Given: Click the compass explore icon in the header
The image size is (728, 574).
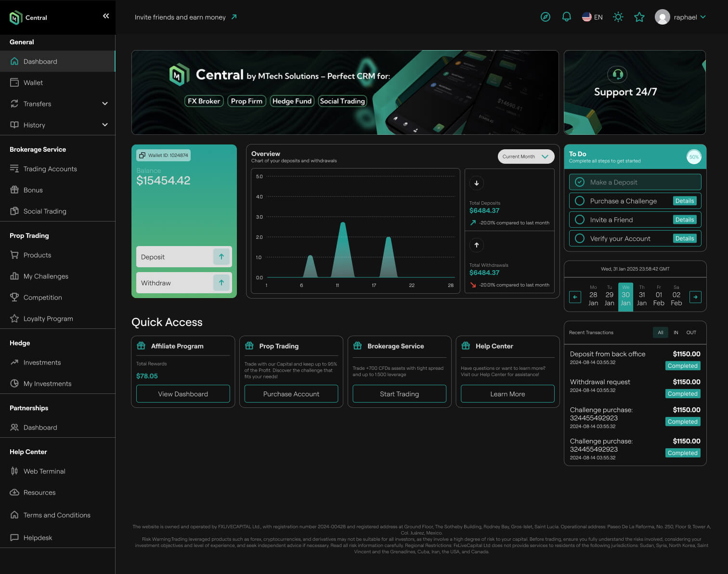Looking at the screenshot, I should 545,17.
